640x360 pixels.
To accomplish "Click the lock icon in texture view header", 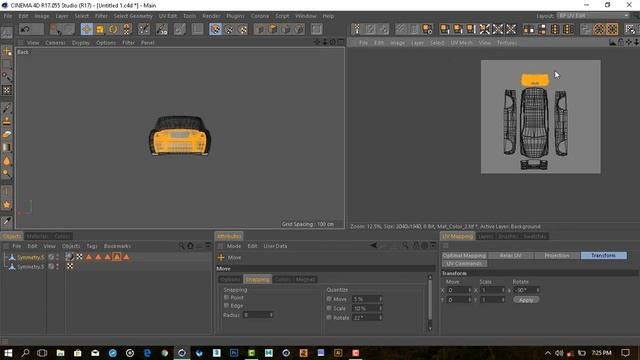I will pyautogui.click(x=620, y=42).
